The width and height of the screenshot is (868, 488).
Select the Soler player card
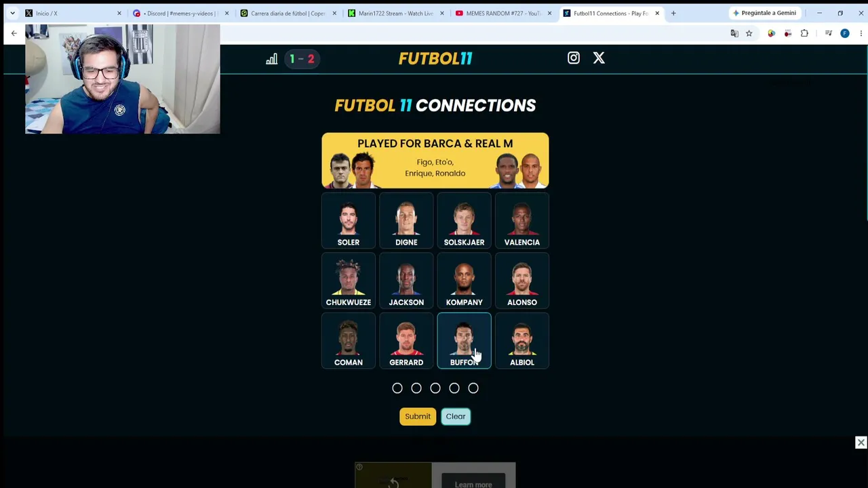coord(349,221)
